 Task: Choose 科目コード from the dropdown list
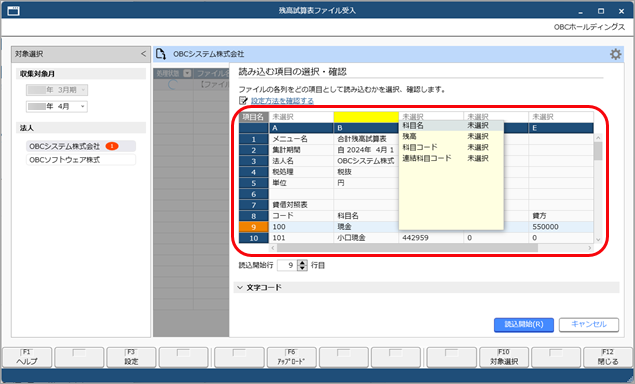pyautogui.click(x=451, y=147)
